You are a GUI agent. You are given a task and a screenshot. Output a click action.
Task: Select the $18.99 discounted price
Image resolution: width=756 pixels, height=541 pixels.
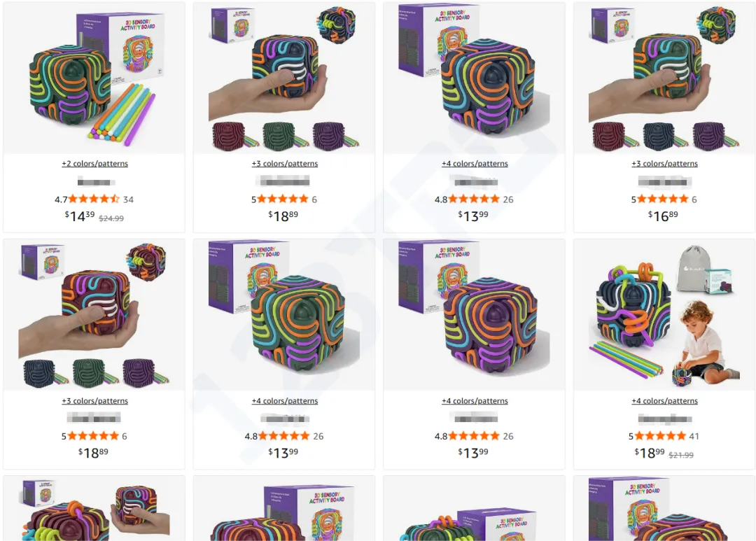click(x=650, y=453)
